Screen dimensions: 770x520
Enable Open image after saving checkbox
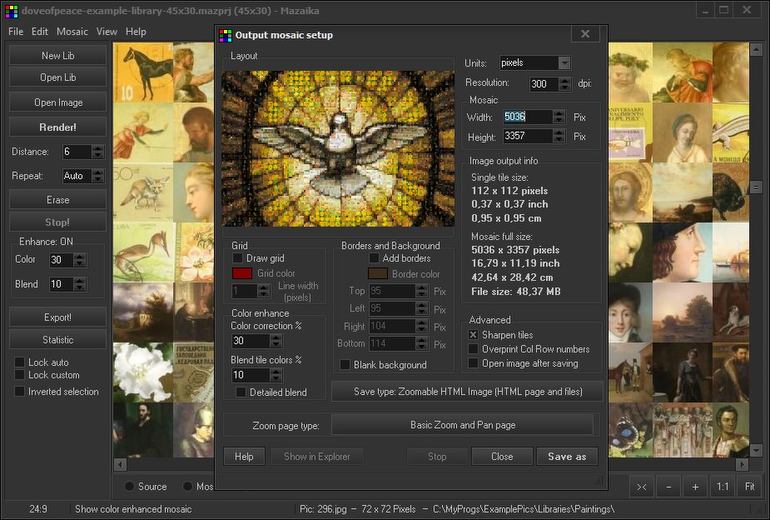(x=473, y=363)
